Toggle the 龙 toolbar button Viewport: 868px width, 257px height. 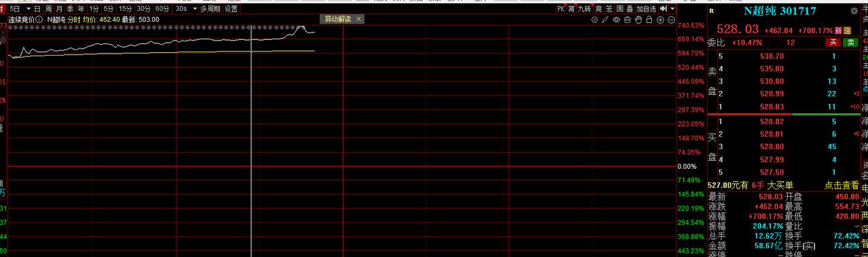pos(609,9)
